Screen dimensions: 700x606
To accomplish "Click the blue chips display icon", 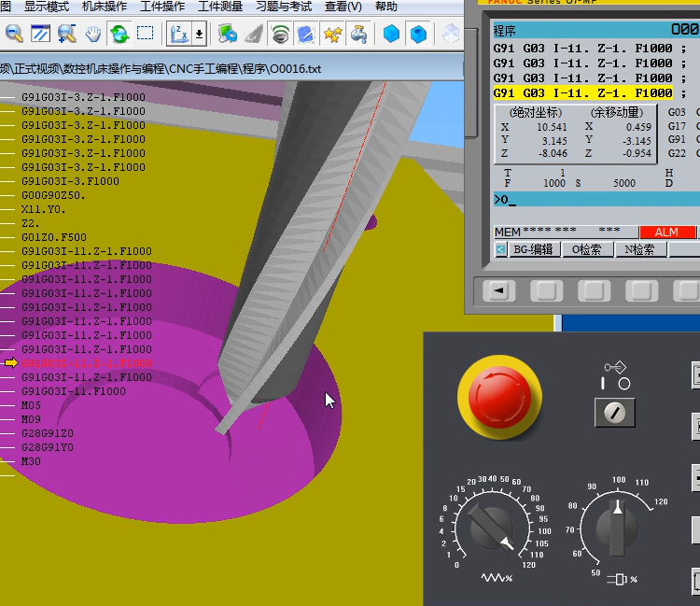I will tap(306, 34).
